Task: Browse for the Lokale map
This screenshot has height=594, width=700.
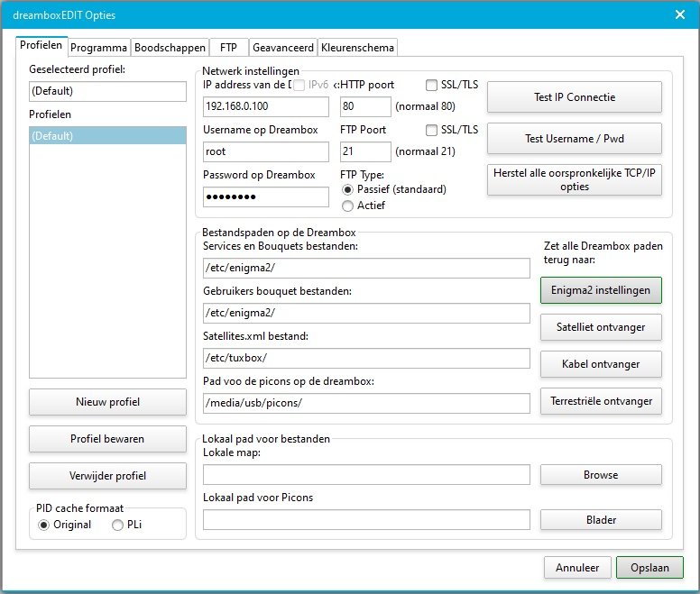Action: pos(600,475)
